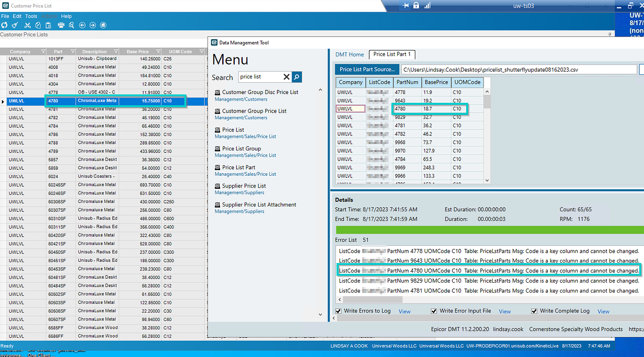
Task: Toggle the Write Errors to Log checkbox
Action: [x=338, y=311]
